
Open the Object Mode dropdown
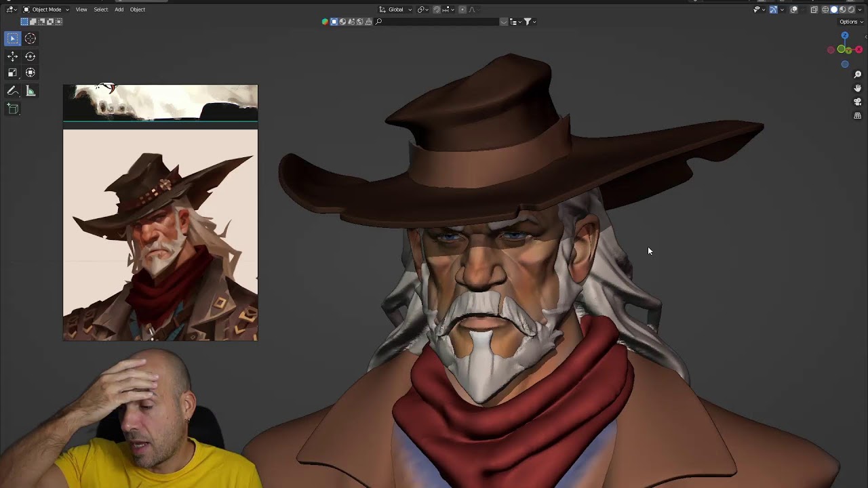tap(46, 9)
